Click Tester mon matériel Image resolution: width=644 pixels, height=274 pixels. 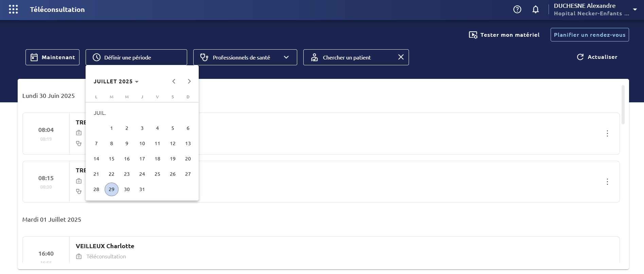point(504,35)
